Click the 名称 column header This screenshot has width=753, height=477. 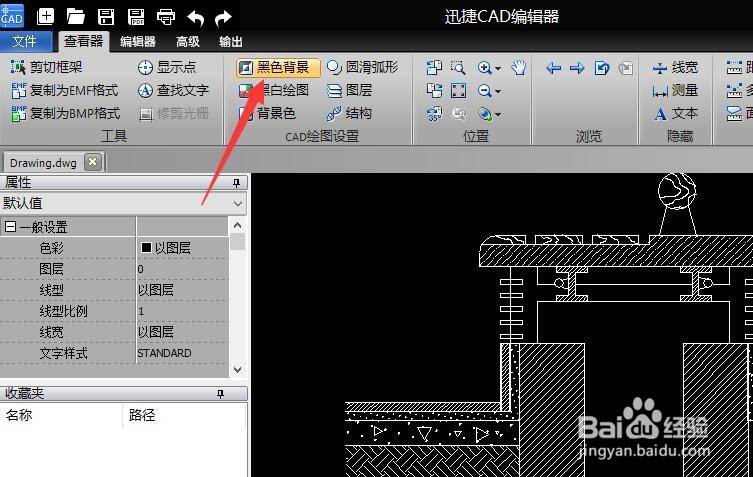click(19, 415)
